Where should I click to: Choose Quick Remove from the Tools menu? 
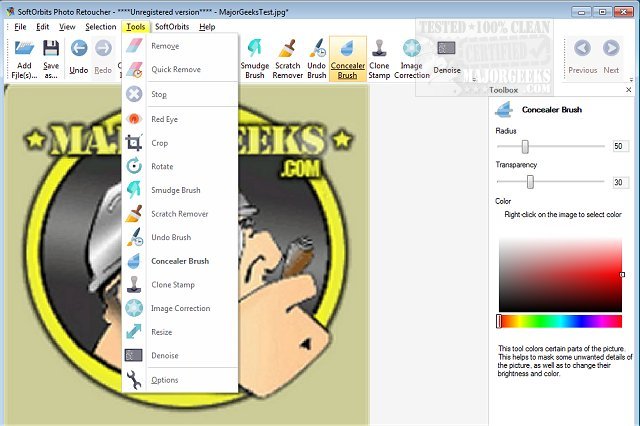pyautogui.click(x=180, y=69)
